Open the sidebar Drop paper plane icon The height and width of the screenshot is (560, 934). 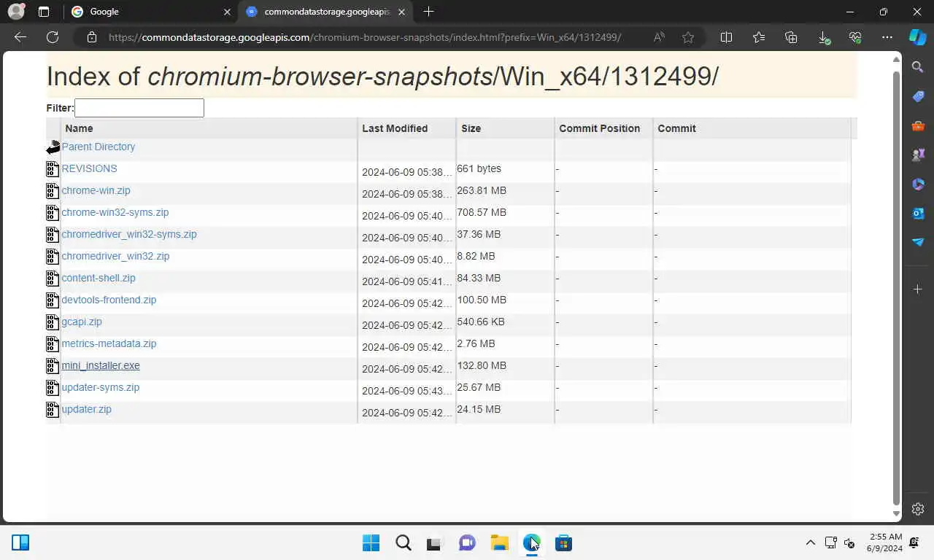click(918, 242)
